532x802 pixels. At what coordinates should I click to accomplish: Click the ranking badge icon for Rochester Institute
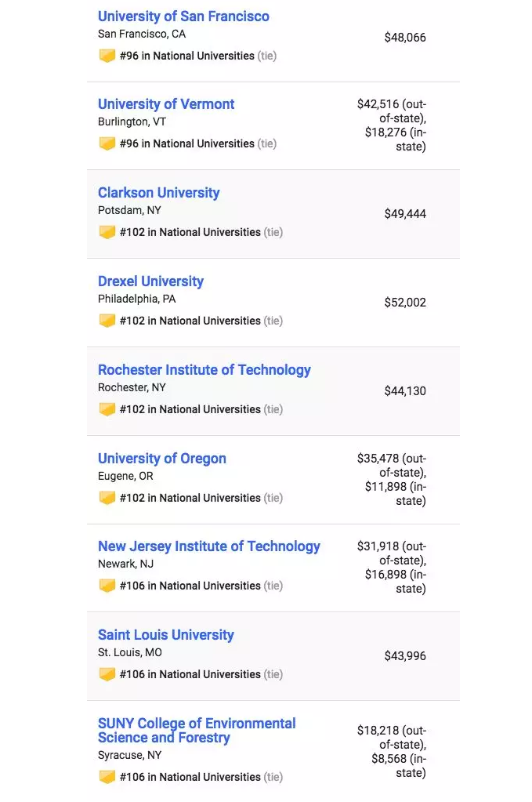[x=107, y=409]
